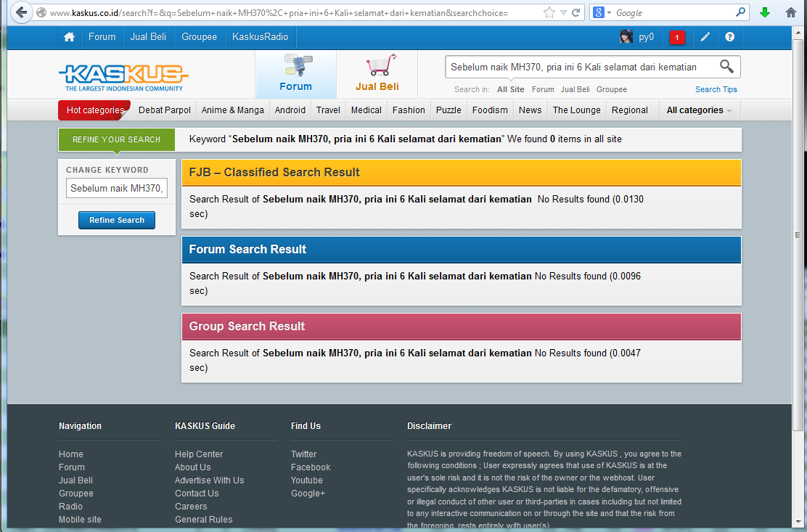Screen dimensions: 807x532
Task: Go back using the browser back arrow
Action: pos(21,12)
